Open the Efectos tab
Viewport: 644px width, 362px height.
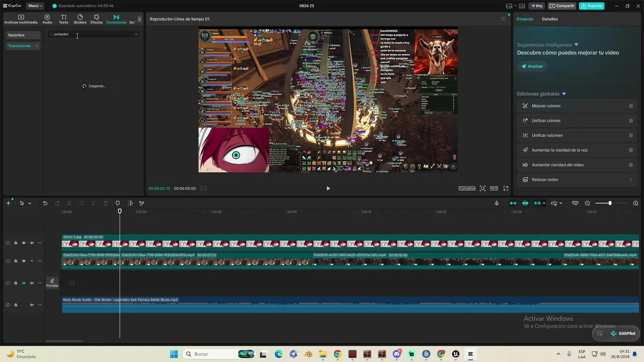click(97, 19)
